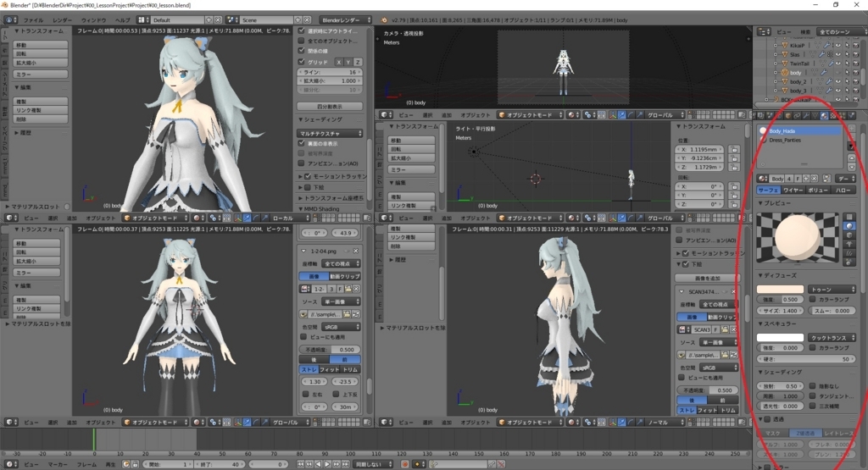Select the Body_Hada material slot
868x470 pixels.
pyautogui.click(x=798, y=131)
